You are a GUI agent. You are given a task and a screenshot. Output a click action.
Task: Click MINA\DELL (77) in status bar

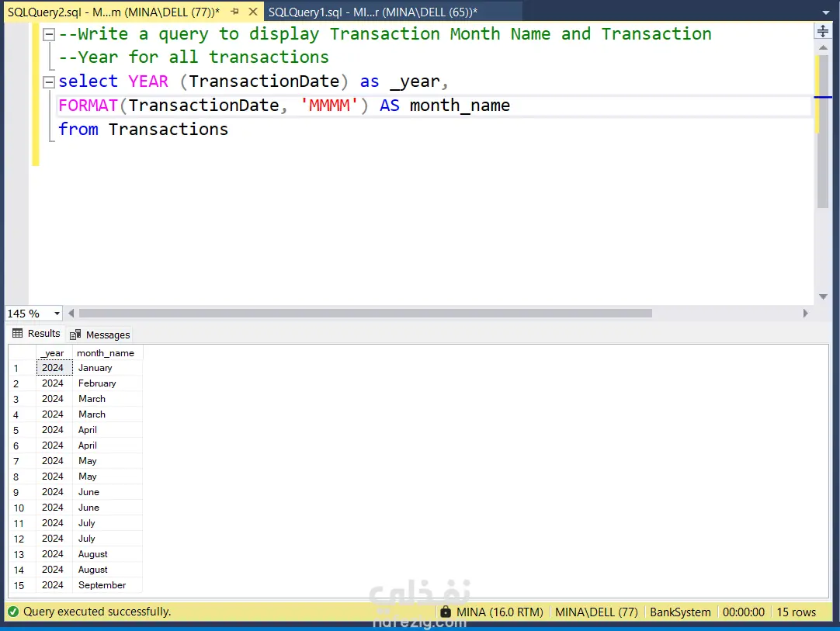click(x=596, y=612)
